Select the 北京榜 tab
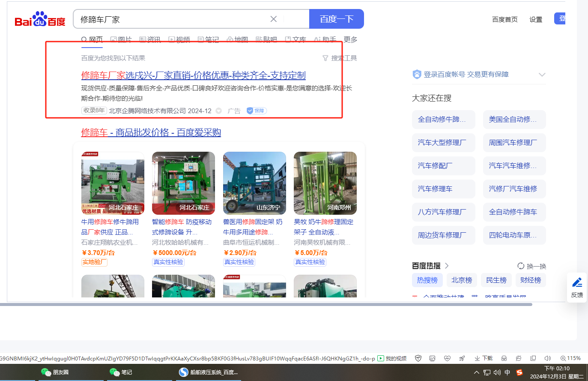Viewport: 588px width, 381px height. pos(462,280)
